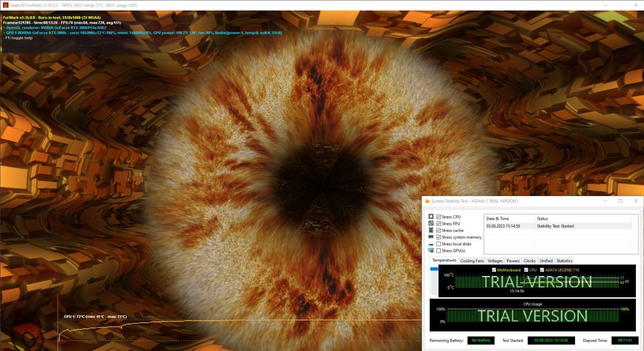Click the 'No battery' remaining battery field

pos(481,340)
